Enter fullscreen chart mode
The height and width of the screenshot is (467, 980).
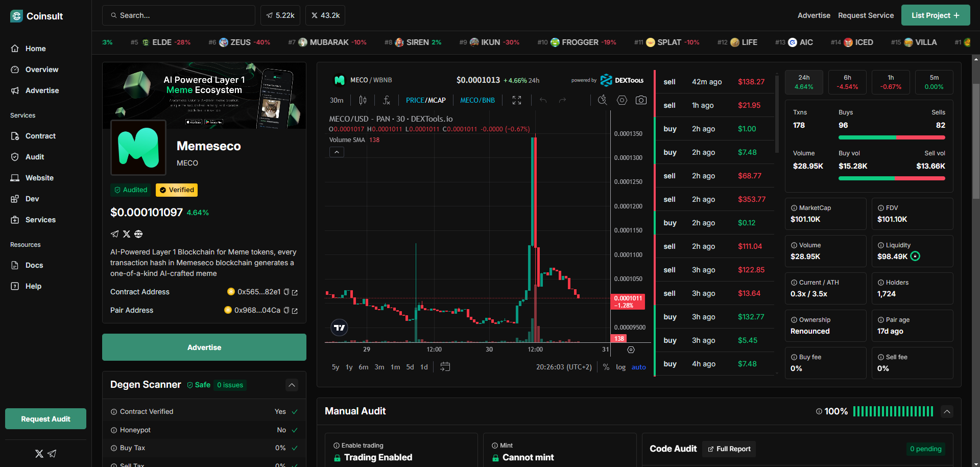click(517, 100)
